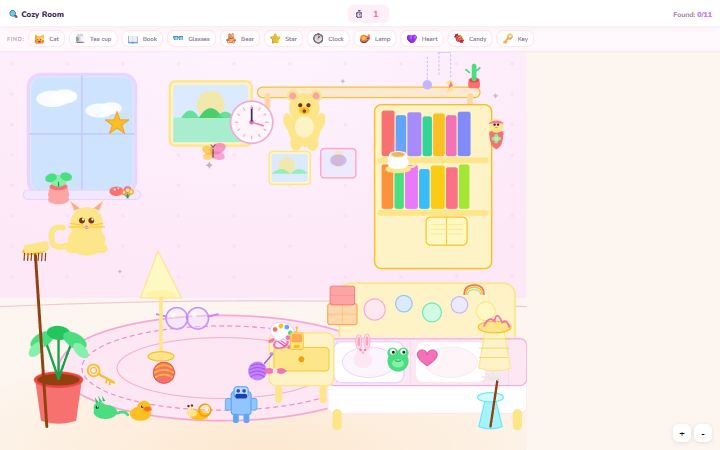Click the open book in bookshelf cabinet

click(x=446, y=231)
